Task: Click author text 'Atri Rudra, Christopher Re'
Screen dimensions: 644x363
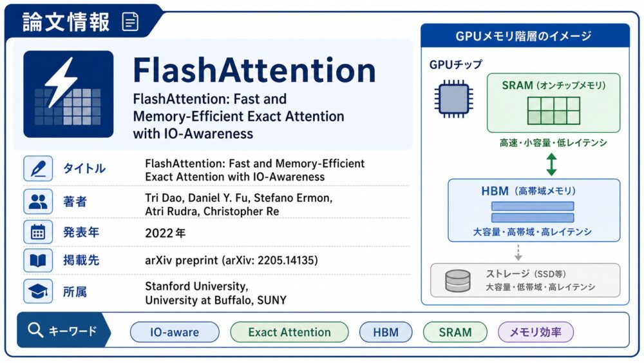Action: pos(212,211)
